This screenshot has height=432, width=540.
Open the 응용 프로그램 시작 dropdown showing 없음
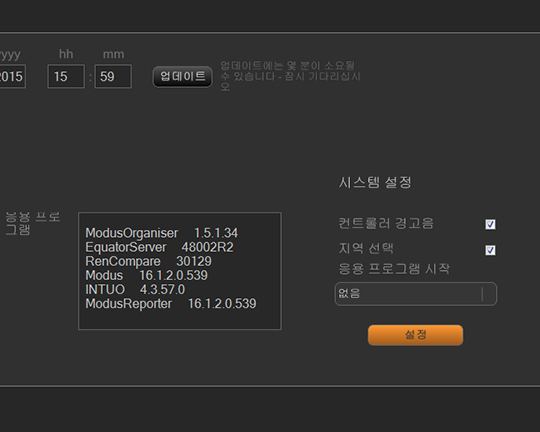point(416,294)
